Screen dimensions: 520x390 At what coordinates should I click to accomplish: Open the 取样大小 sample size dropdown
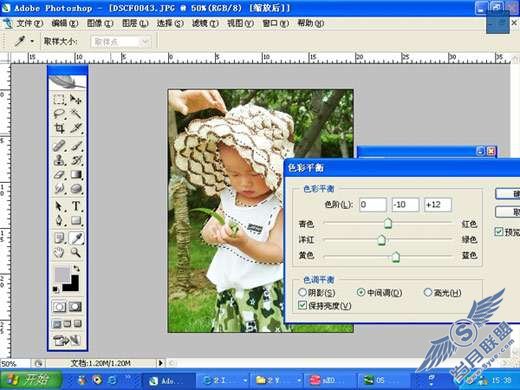coord(121,42)
